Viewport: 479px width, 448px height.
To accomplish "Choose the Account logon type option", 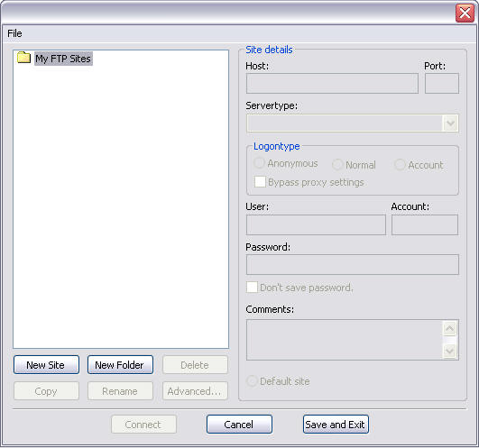I will [x=400, y=165].
